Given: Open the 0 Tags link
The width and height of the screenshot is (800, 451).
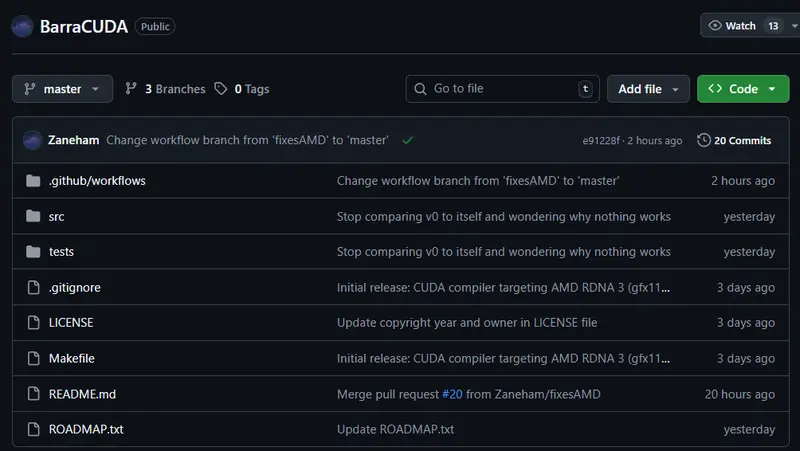Looking at the screenshot, I should pos(242,89).
